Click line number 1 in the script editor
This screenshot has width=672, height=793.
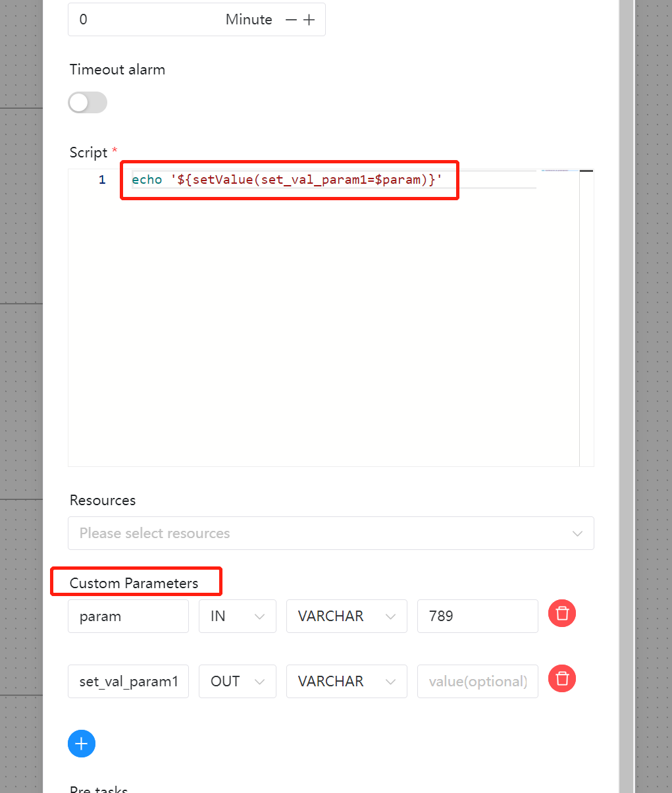tap(102, 179)
